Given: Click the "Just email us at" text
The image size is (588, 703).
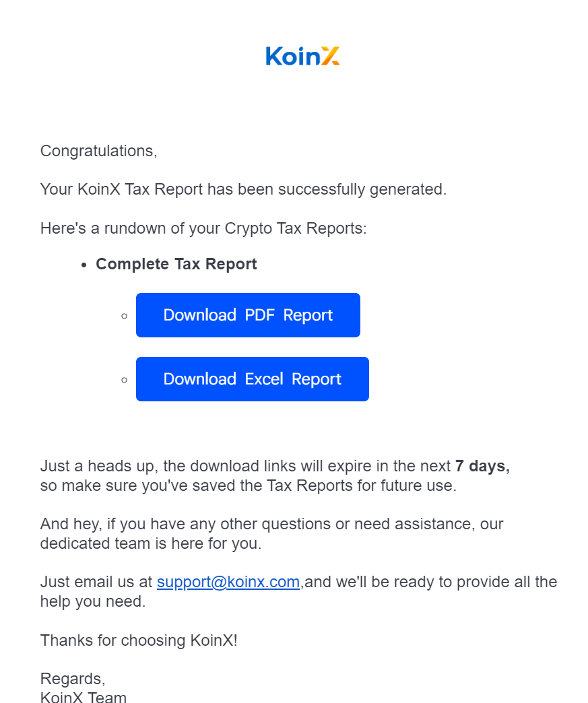Looking at the screenshot, I should click(x=96, y=582).
